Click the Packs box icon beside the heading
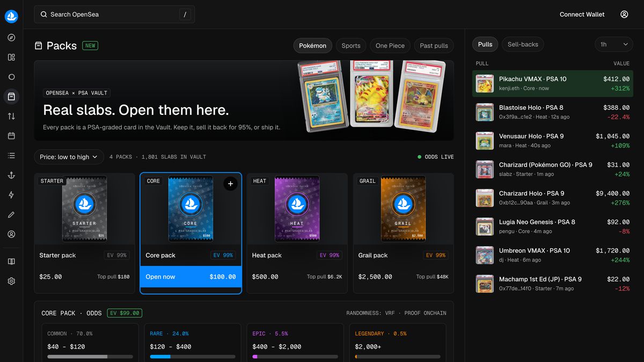Image resolution: width=644 pixels, height=362 pixels. (39, 46)
